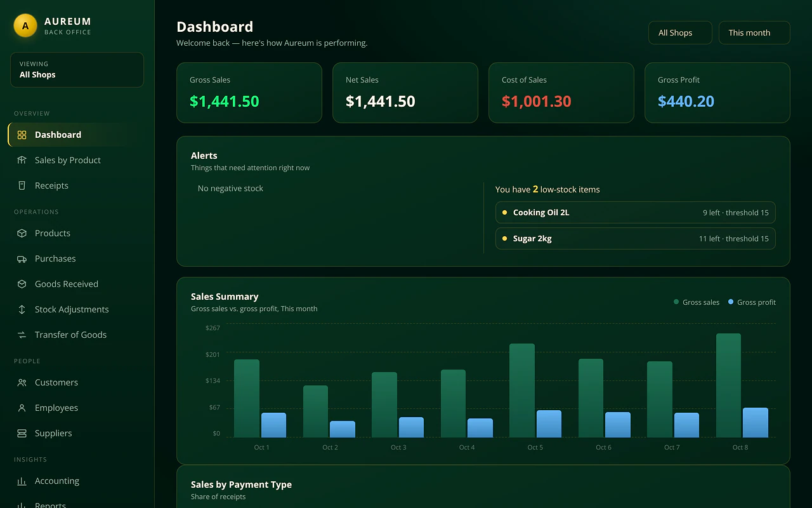Image resolution: width=812 pixels, height=508 pixels.
Task: Click the Transfer of Goods swap icon
Action: coord(22,335)
